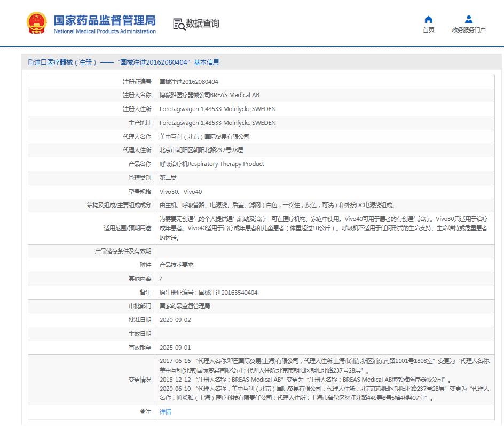This screenshot has height=426, width=504.
Task: Select registration number value 国械注进20162080404
Action: pos(189,82)
